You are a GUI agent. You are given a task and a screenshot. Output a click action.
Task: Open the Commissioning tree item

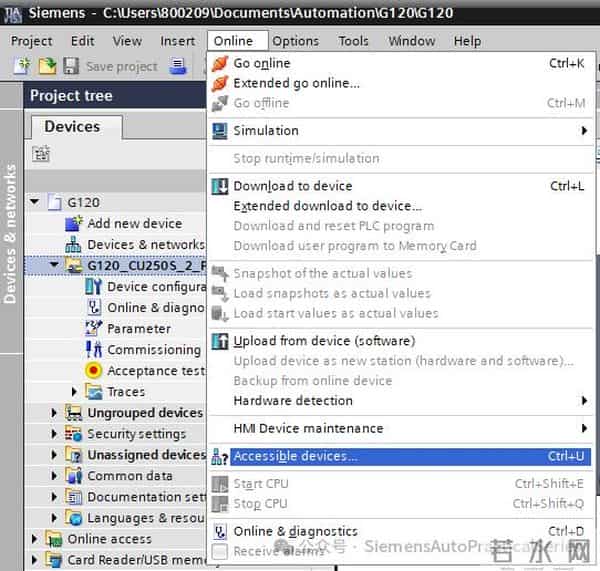pyautogui.click(x=153, y=349)
